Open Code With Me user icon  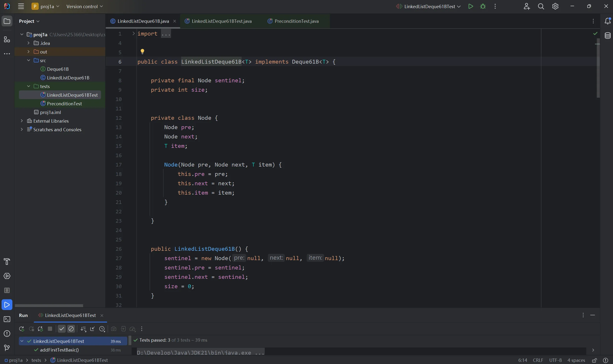527,6
